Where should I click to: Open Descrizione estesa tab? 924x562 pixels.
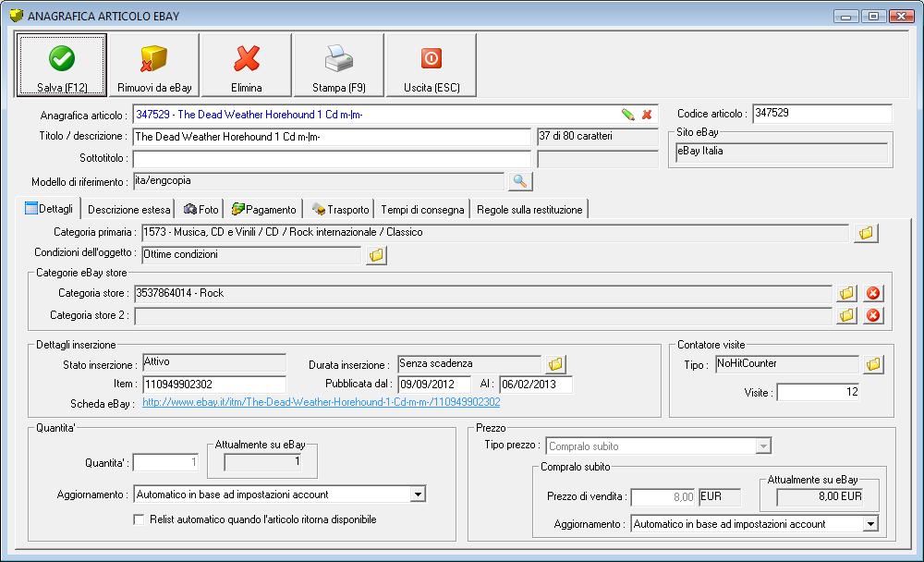tap(128, 209)
